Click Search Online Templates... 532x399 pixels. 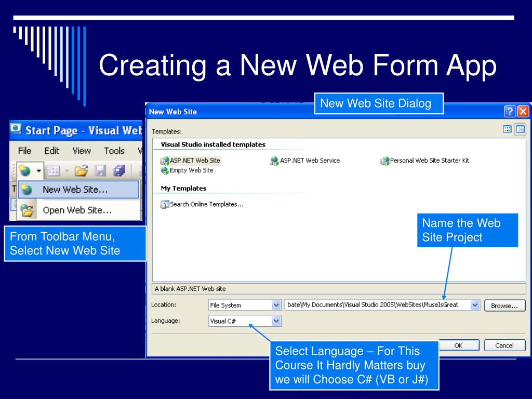pos(202,204)
